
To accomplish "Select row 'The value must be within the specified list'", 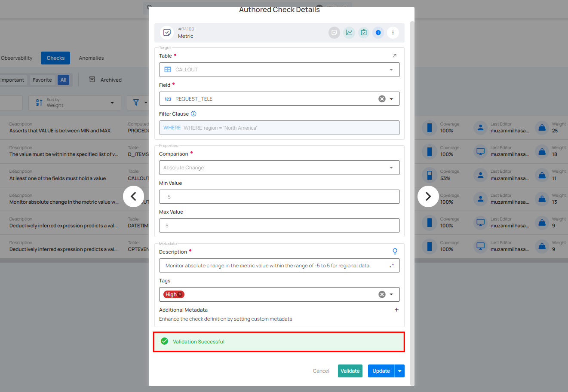I will point(64,154).
